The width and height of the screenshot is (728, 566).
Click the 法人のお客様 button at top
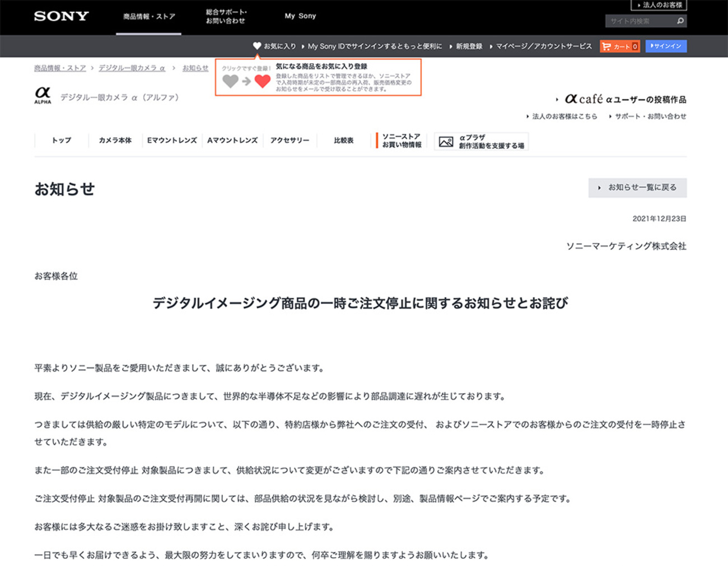coord(659,5)
